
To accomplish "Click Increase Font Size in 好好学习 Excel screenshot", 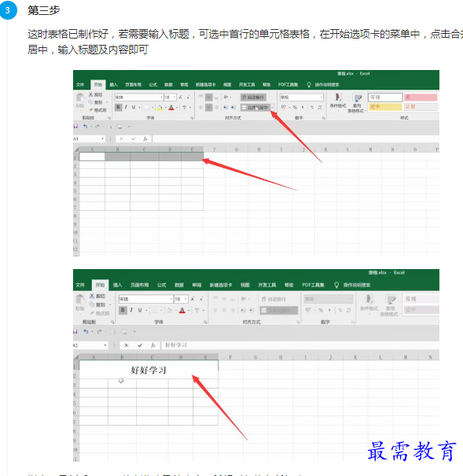I will pyautogui.click(x=193, y=299).
